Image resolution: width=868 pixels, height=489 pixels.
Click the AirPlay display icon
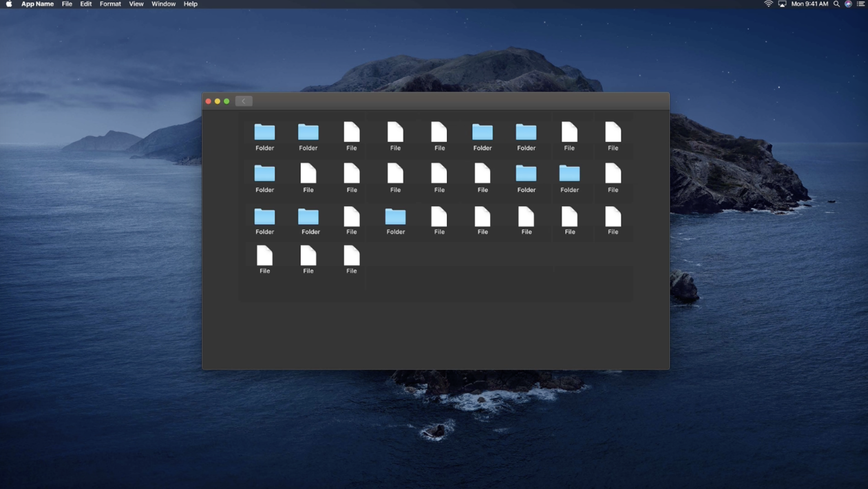[x=782, y=4]
